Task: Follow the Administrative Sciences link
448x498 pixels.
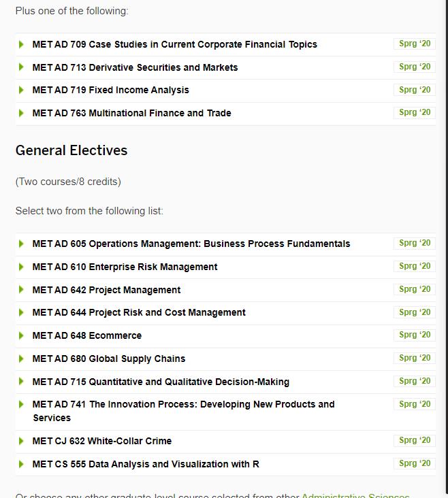Action: pyautogui.click(x=355, y=495)
